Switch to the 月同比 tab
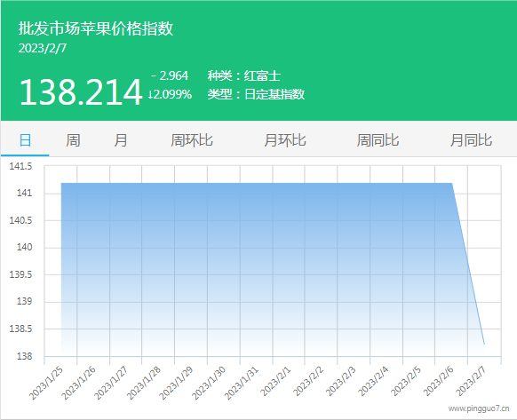This screenshot has height=420, width=517. pyautogui.click(x=471, y=140)
